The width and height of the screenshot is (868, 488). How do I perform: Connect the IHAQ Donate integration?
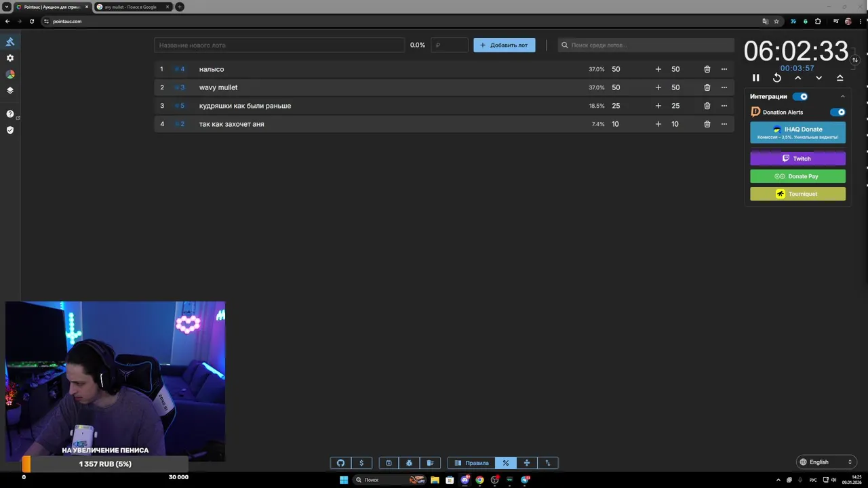pyautogui.click(x=797, y=132)
